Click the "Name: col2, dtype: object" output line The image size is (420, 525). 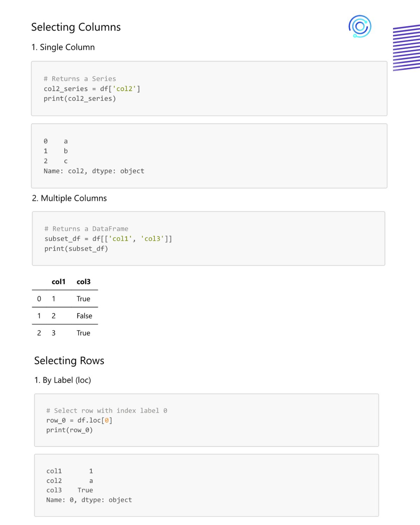point(94,171)
